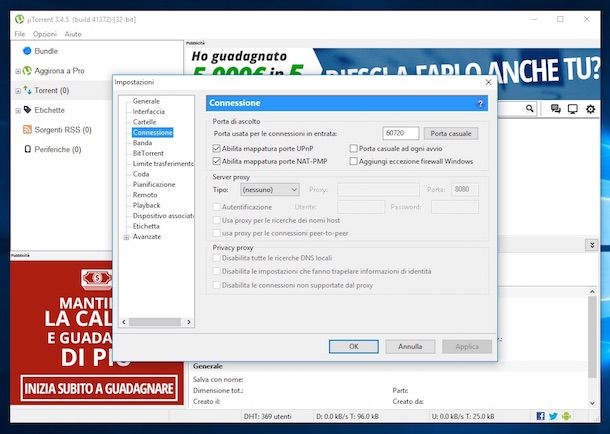Click the Periferiche device icon

[x=27, y=149]
